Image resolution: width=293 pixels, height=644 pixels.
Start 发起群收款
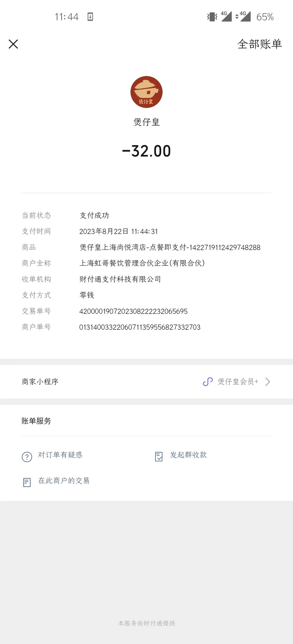tap(188, 455)
